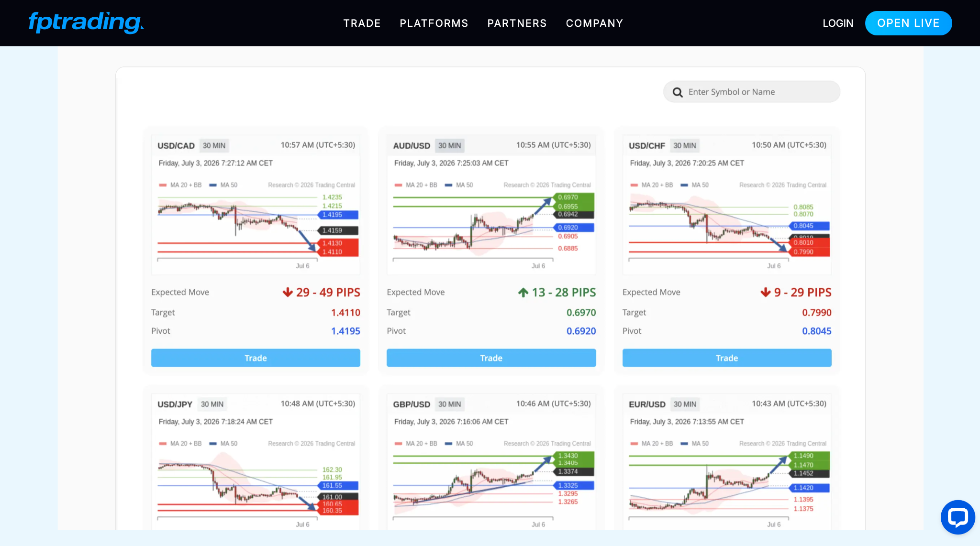The image size is (980, 546).
Task: Click Trade button under USD/CHF
Action: pyautogui.click(x=727, y=358)
